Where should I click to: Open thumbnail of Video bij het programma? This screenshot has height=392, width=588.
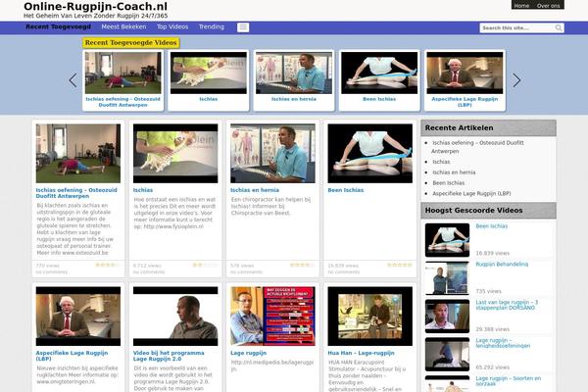pos(175,317)
